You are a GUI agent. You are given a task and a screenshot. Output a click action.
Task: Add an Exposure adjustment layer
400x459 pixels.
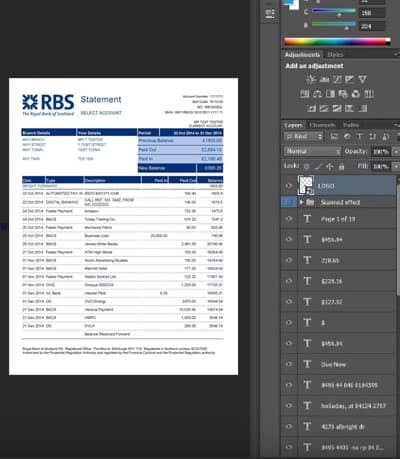tap(349, 79)
